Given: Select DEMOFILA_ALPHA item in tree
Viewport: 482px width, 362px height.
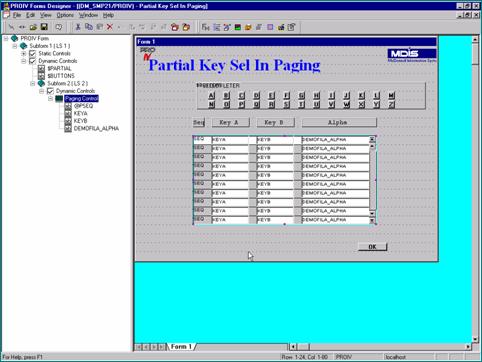Looking at the screenshot, I should click(x=96, y=128).
